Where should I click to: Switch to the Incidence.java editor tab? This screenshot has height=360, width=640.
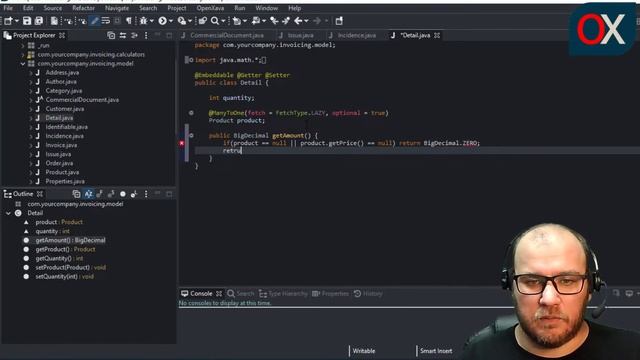pos(357,36)
